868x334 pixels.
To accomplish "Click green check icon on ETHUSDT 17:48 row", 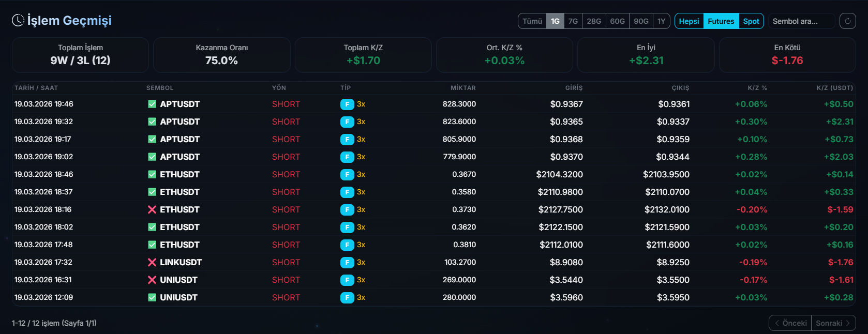I will pyautogui.click(x=152, y=245).
